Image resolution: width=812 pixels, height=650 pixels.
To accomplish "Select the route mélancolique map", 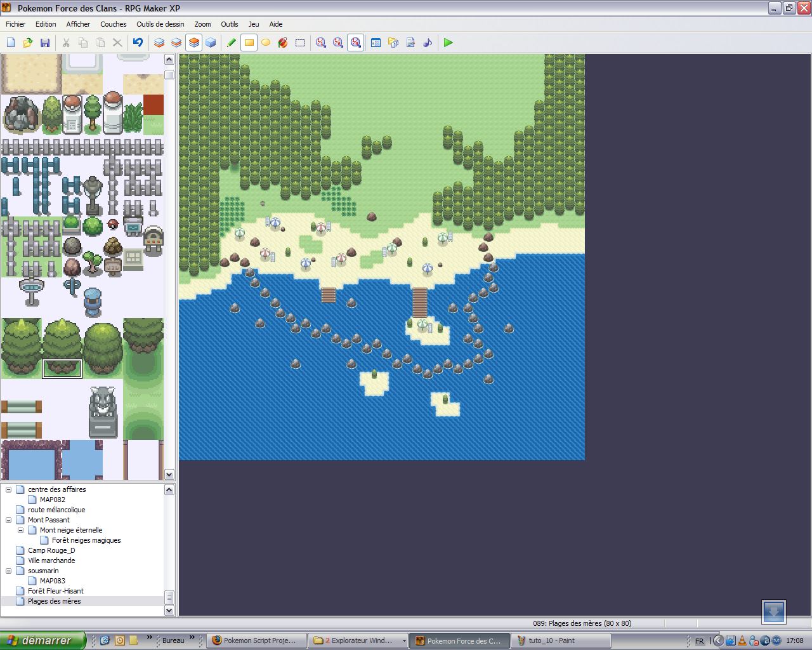I will (x=56, y=510).
